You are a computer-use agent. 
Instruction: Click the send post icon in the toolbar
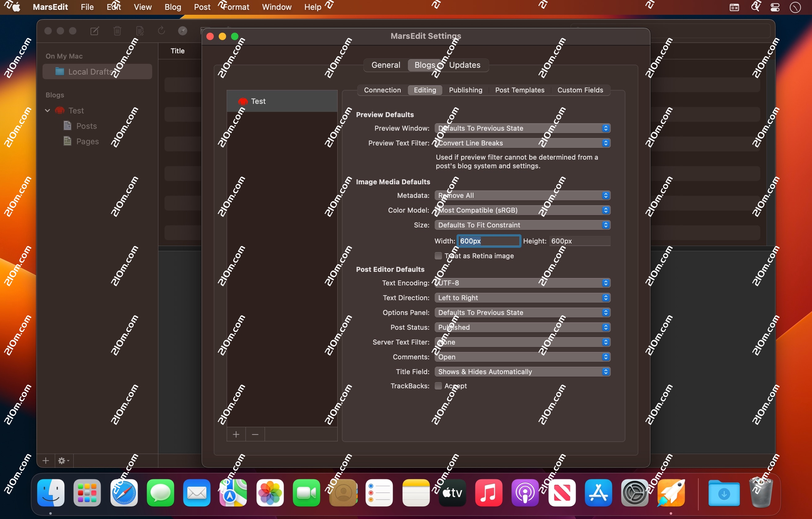pos(182,31)
